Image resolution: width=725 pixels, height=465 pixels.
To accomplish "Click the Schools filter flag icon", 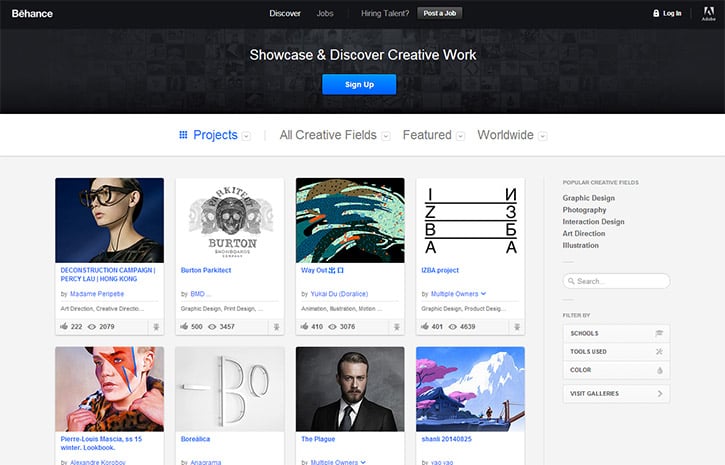I will (659, 333).
